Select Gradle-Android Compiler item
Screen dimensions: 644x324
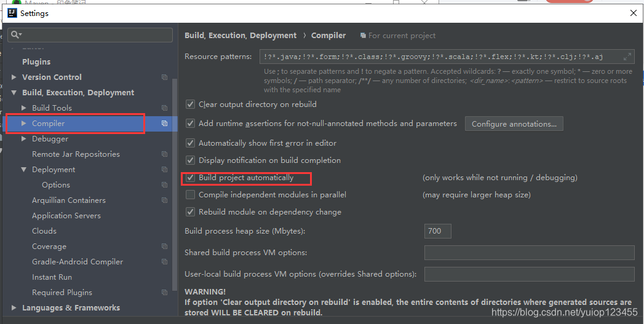point(78,261)
